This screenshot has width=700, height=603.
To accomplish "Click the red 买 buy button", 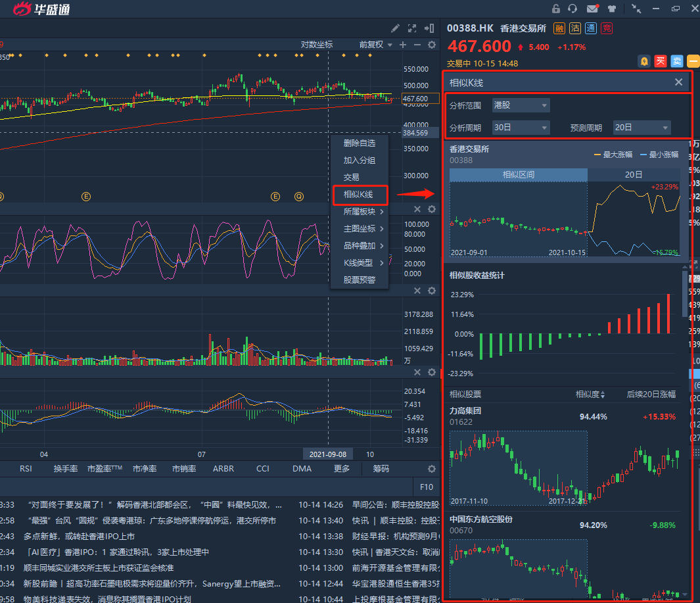I will [x=661, y=61].
